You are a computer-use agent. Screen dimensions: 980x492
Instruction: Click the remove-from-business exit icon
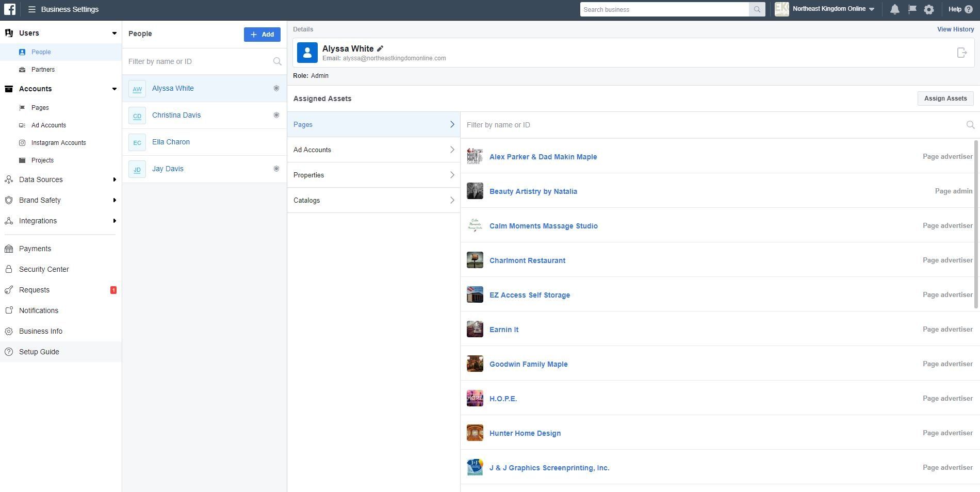[962, 53]
